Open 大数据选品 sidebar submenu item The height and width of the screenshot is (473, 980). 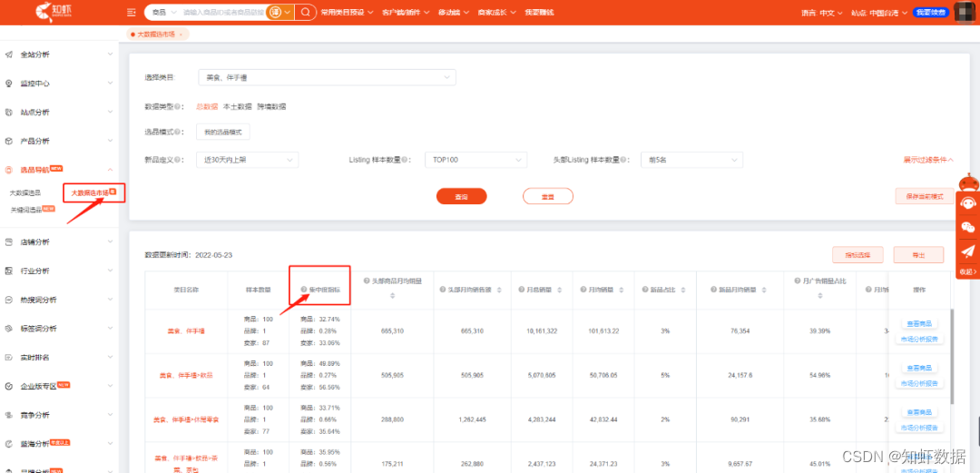25,192
